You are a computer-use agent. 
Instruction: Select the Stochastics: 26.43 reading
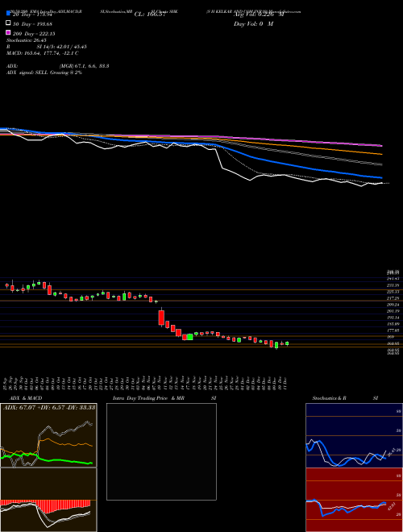point(26,40)
